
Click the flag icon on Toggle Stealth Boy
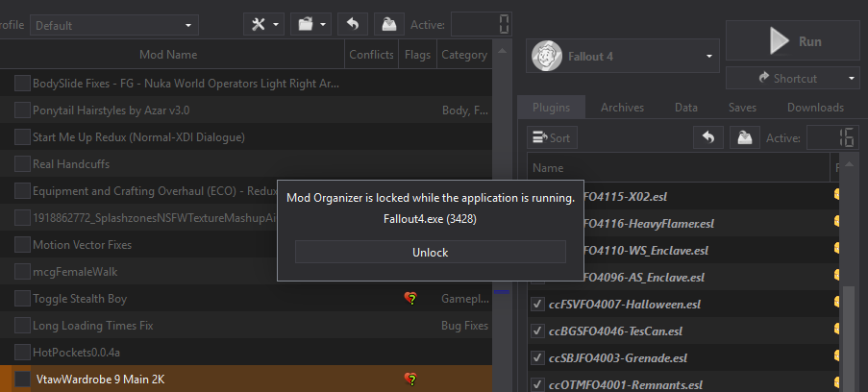[410, 299]
